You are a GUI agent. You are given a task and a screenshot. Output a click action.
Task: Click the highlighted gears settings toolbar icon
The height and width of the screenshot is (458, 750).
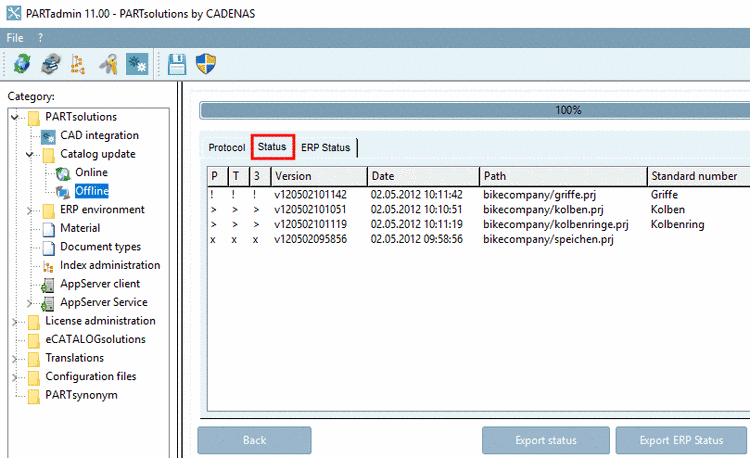[137, 64]
